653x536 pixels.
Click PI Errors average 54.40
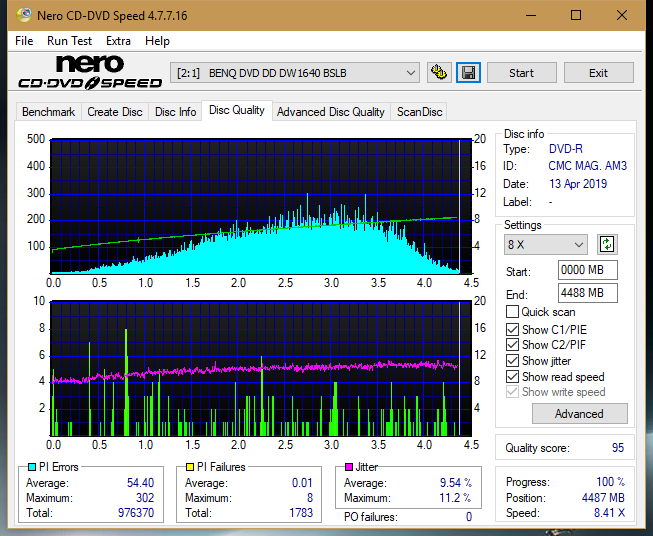pos(140,483)
